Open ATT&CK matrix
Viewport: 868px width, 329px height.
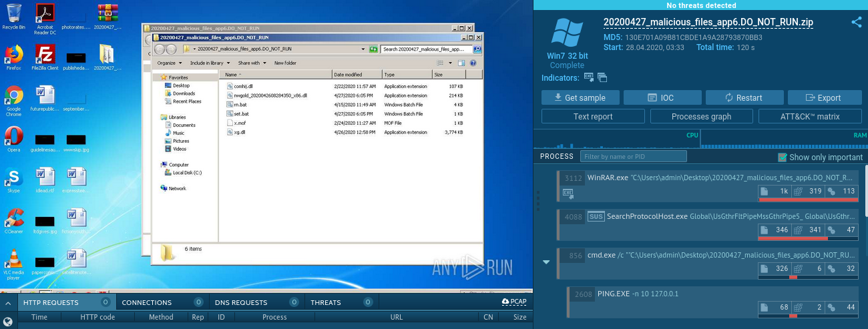(x=809, y=116)
